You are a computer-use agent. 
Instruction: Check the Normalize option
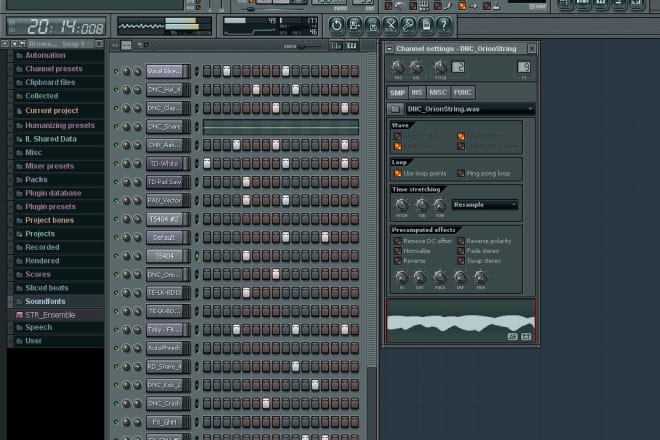click(397, 251)
